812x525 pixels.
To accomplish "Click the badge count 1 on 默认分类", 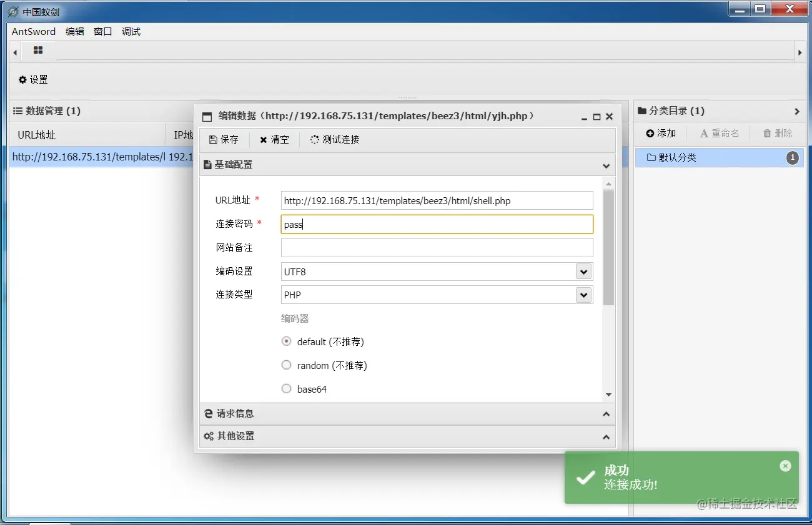I will (x=792, y=158).
